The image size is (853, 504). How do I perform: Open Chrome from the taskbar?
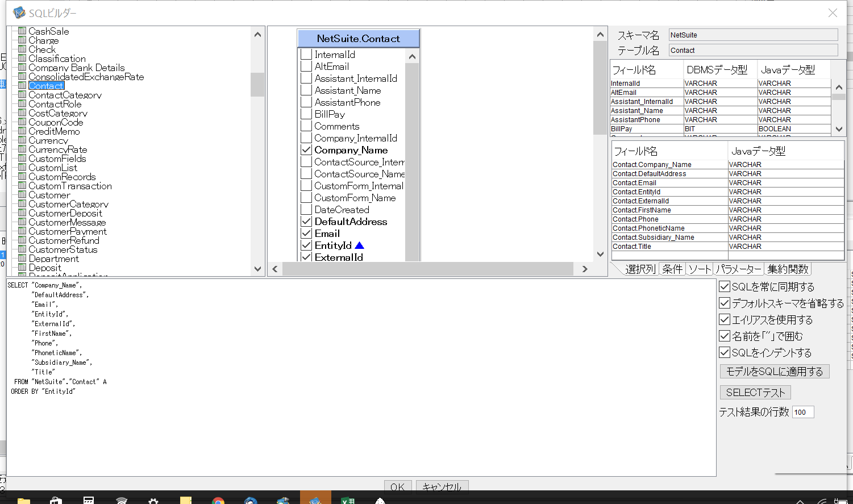pos(218,500)
